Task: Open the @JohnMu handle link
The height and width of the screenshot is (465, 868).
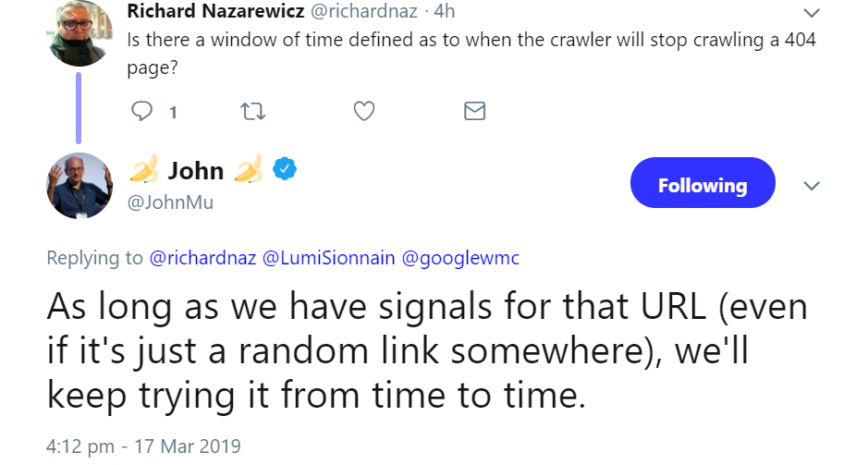Action: coord(170,202)
